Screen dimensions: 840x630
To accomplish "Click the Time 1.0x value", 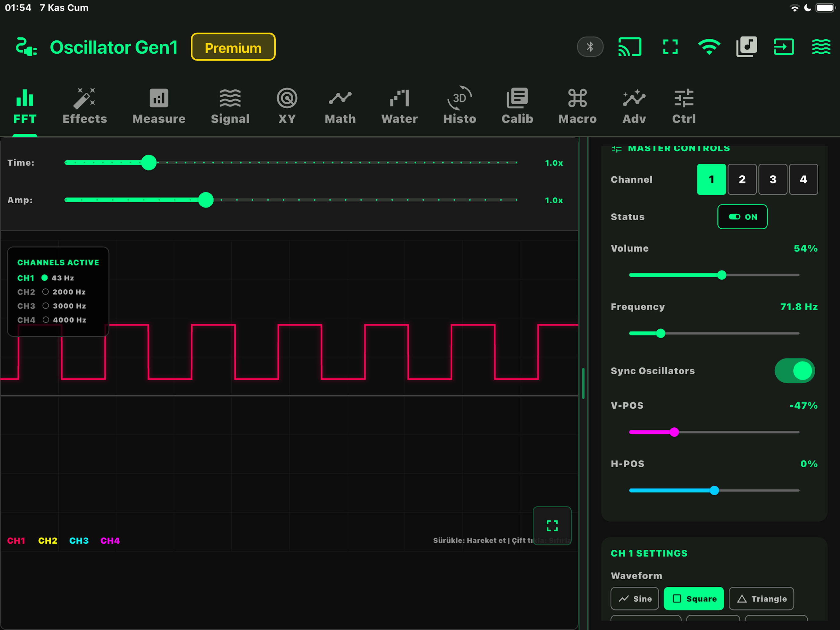I will pyautogui.click(x=554, y=163).
